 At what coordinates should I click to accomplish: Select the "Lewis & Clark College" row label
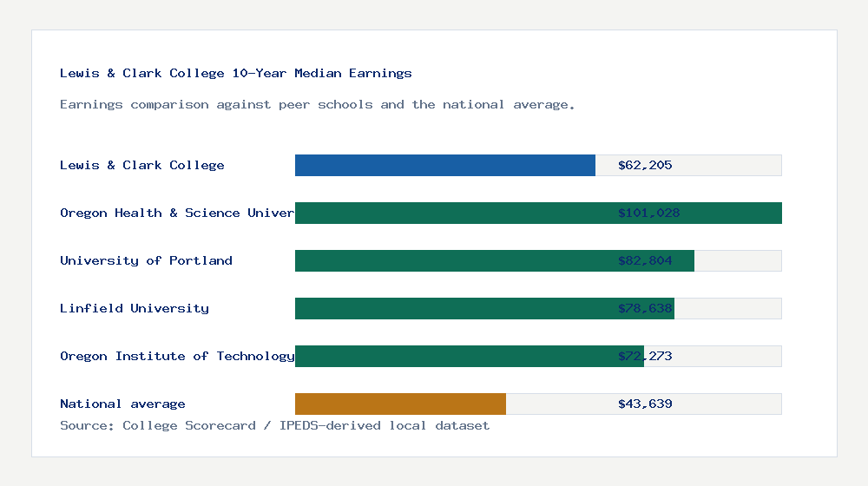tap(142, 165)
